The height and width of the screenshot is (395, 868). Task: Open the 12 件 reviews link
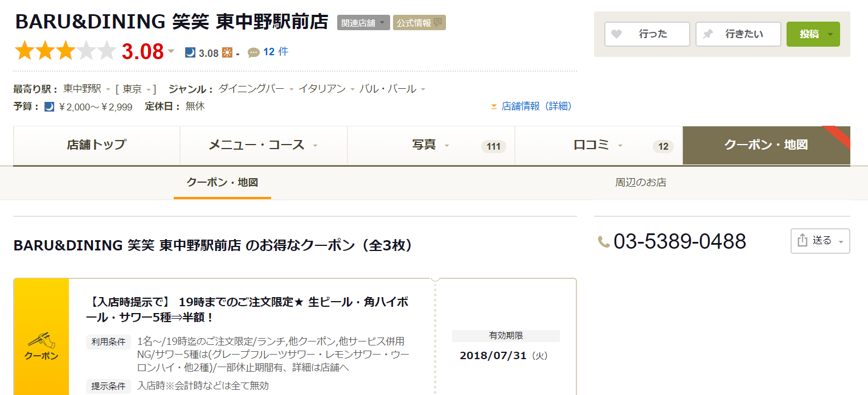(276, 52)
